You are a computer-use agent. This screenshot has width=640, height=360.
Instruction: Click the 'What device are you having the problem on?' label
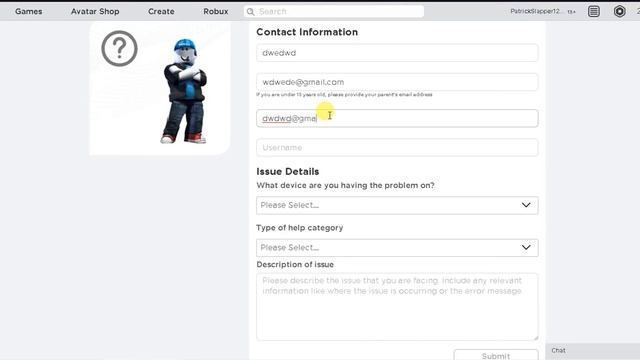tap(345, 185)
